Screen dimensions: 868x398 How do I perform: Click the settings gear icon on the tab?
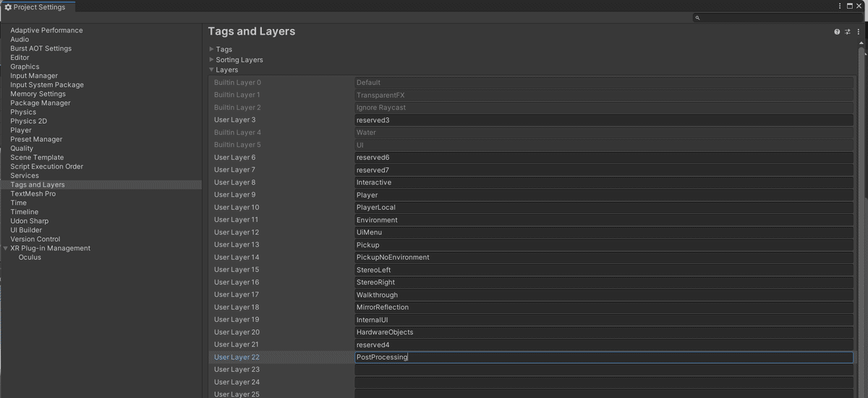tap(8, 7)
